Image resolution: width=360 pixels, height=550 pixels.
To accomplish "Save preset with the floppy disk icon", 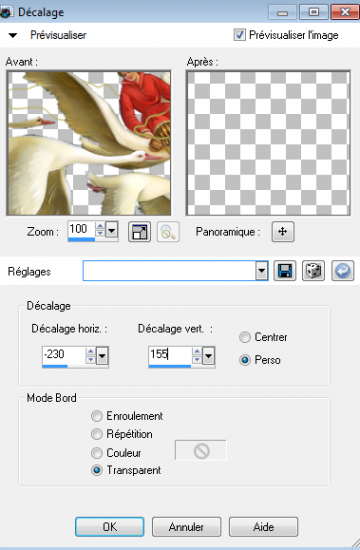I will pos(285,271).
